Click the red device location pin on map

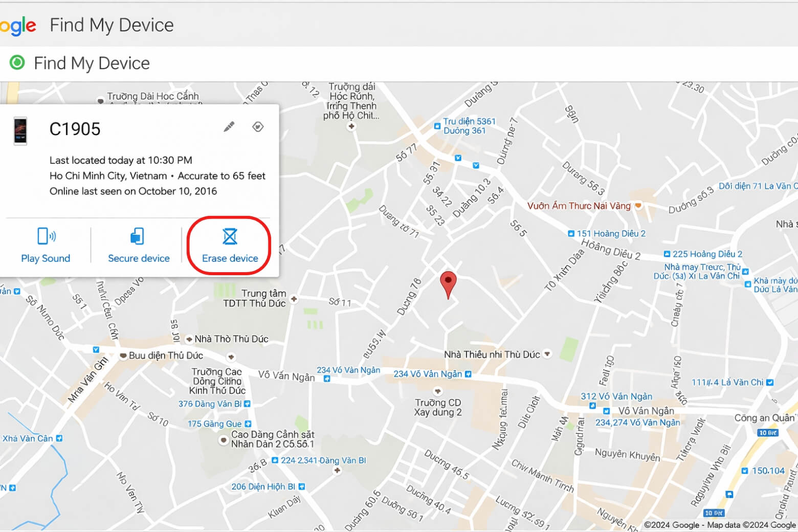pyautogui.click(x=448, y=281)
